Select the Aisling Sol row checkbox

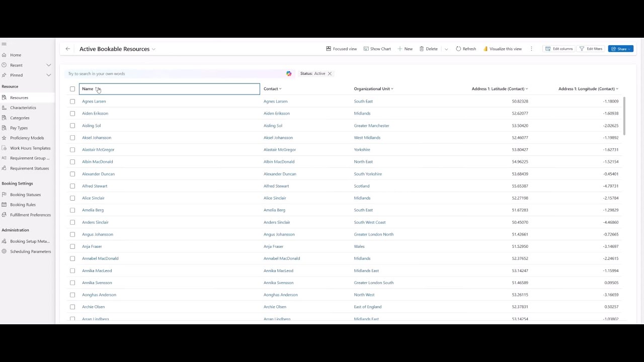pyautogui.click(x=72, y=125)
